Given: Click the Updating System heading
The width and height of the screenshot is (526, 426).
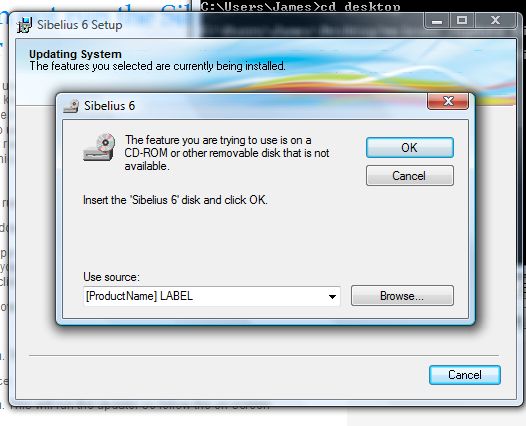Looking at the screenshot, I should pos(75,54).
